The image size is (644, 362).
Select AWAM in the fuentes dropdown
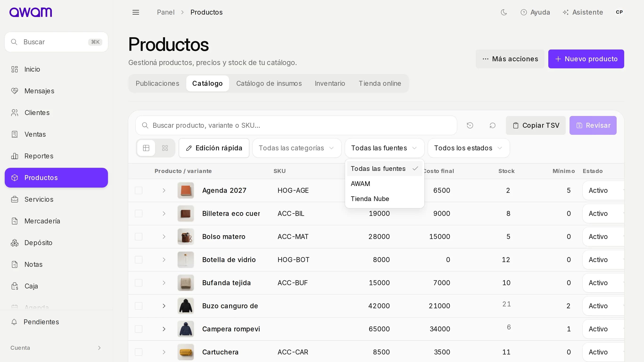click(384, 184)
